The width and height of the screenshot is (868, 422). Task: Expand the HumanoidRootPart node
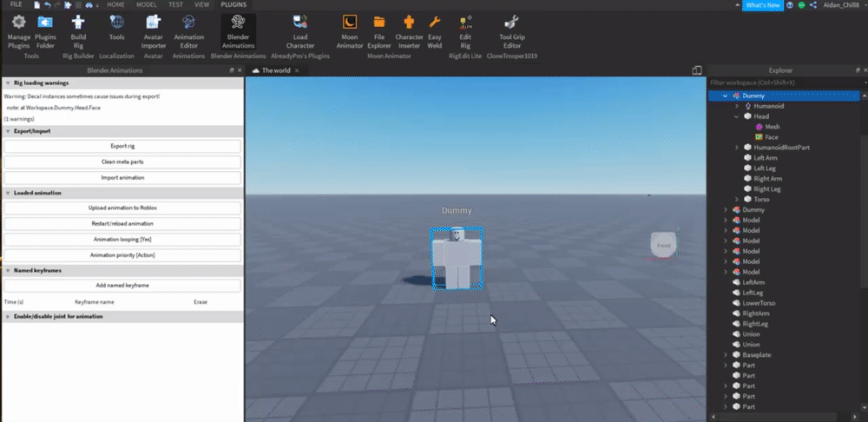[737, 148]
